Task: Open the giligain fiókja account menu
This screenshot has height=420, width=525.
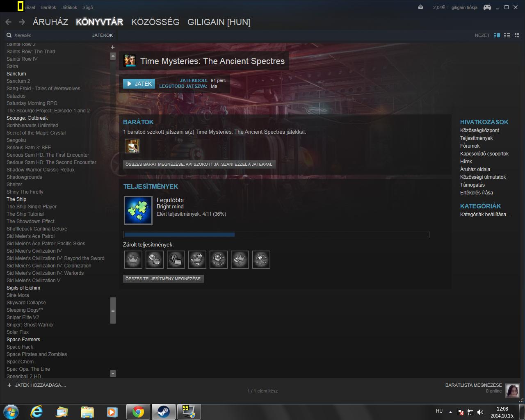Action: [x=464, y=7]
